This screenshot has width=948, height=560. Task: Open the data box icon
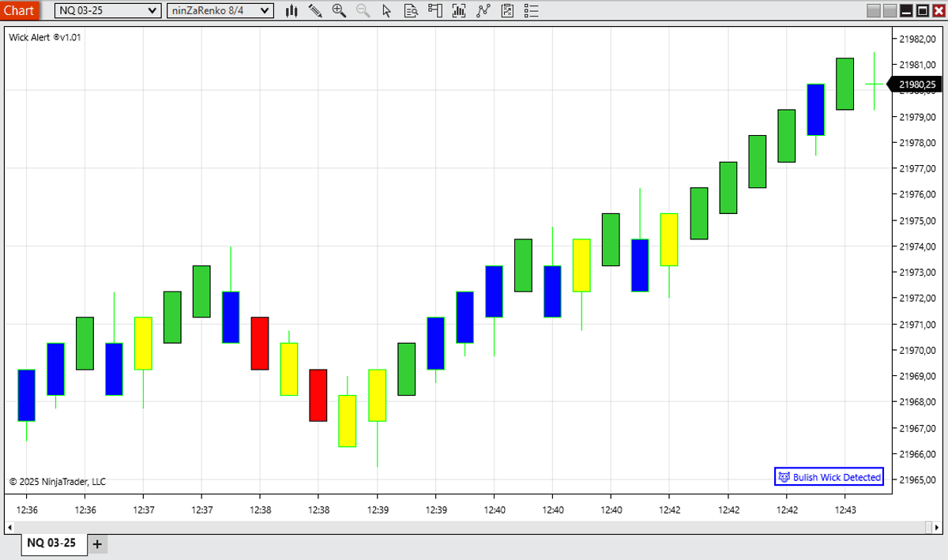pos(411,10)
